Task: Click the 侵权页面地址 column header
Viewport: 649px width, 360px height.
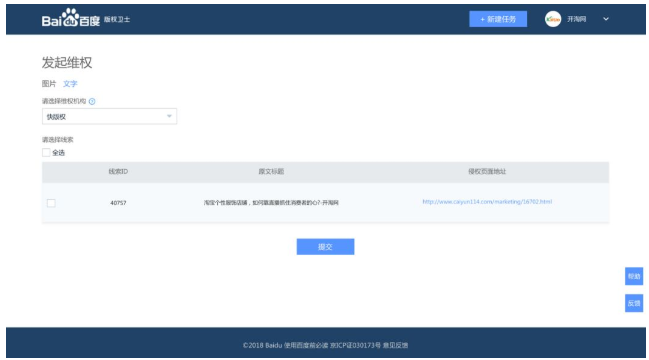Action: 487,171
